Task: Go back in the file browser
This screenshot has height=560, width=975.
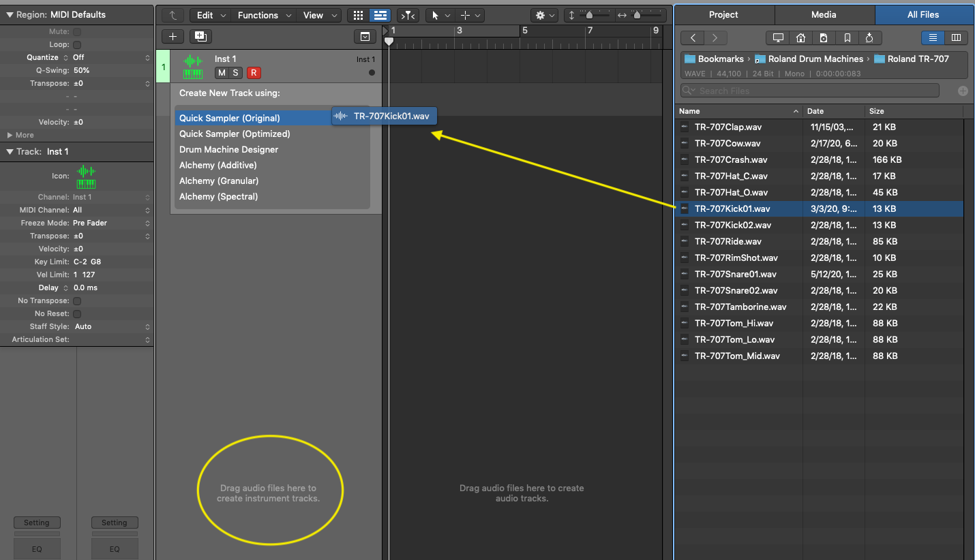Action: click(693, 38)
